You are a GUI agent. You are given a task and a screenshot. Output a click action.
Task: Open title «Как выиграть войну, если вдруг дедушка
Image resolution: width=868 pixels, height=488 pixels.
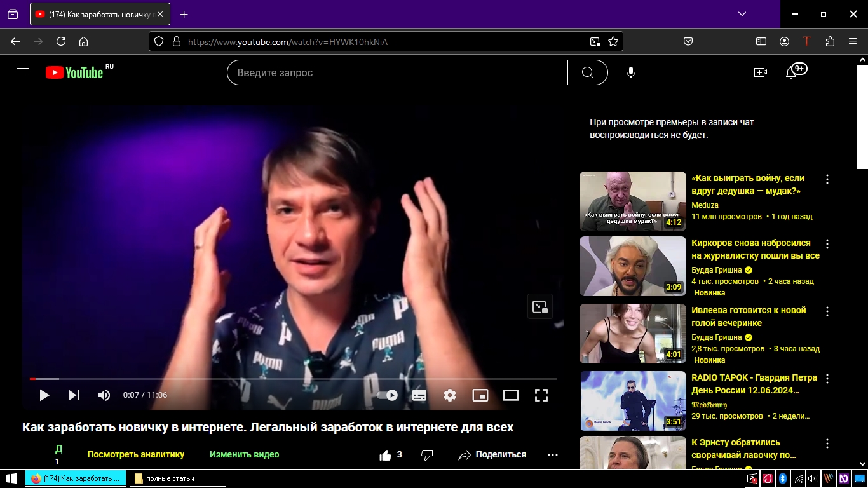pyautogui.click(x=748, y=184)
